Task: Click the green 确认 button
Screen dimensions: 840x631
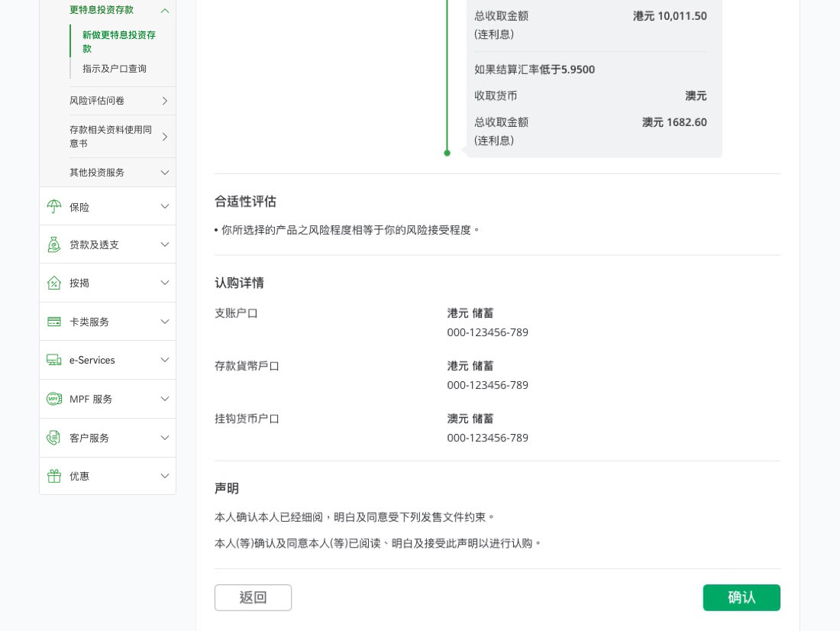Action: (x=741, y=597)
